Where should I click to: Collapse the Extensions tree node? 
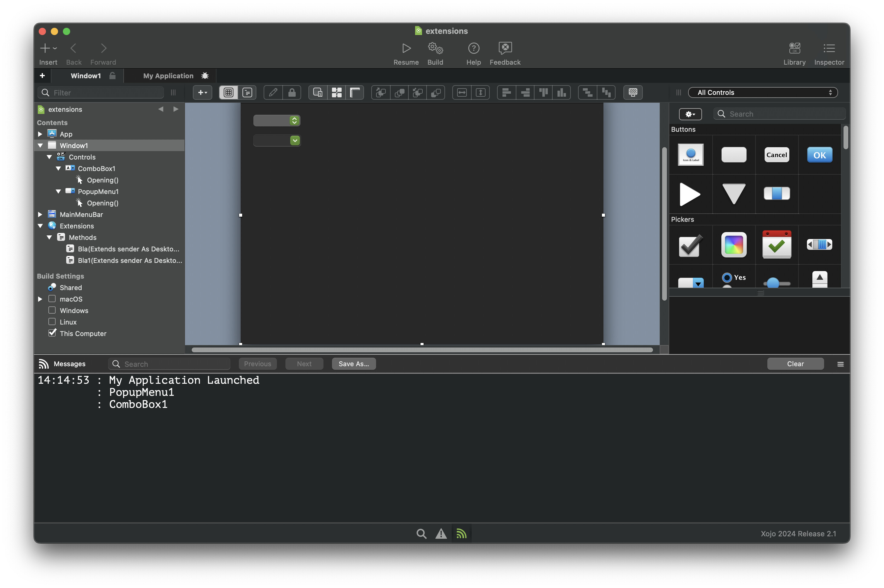point(40,226)
